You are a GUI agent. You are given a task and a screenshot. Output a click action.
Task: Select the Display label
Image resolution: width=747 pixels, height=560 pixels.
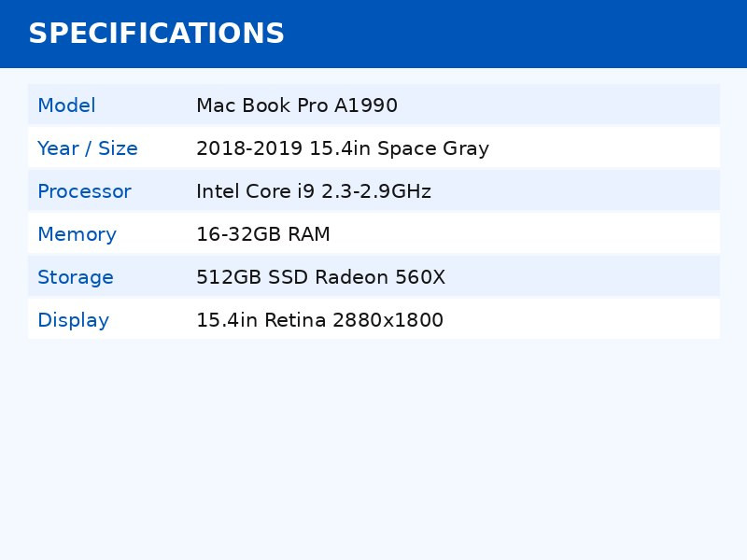74,319
